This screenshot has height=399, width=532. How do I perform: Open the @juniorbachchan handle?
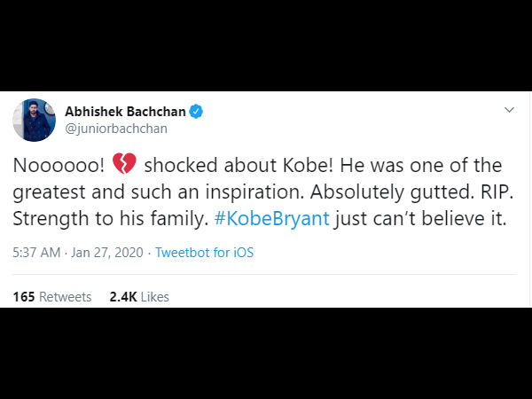point(116,129)
